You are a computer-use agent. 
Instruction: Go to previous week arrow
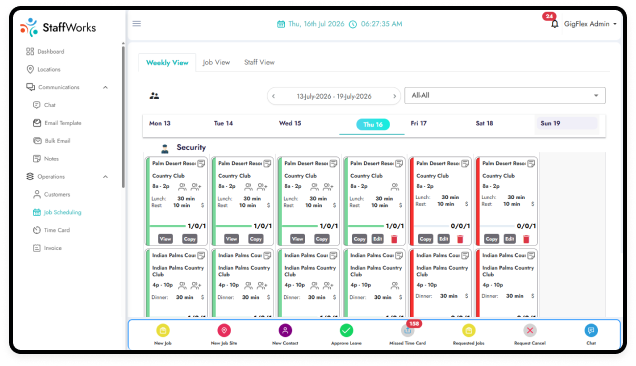coord(273,96)
